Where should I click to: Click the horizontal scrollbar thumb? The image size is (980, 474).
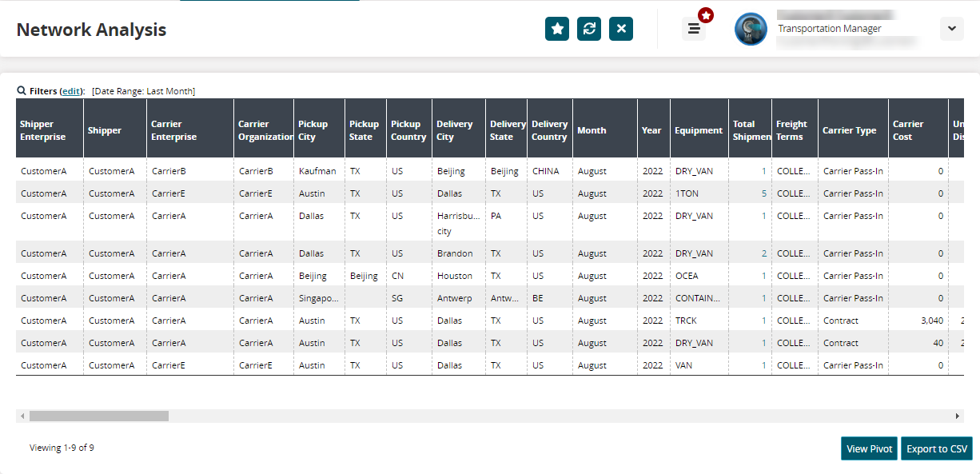point(99,416)
